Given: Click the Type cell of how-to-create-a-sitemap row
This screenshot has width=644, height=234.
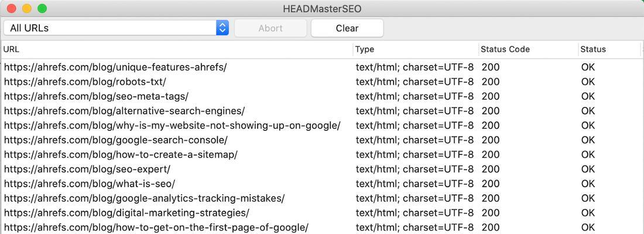Looking at the screenshot, I should (x=415, y=154).
